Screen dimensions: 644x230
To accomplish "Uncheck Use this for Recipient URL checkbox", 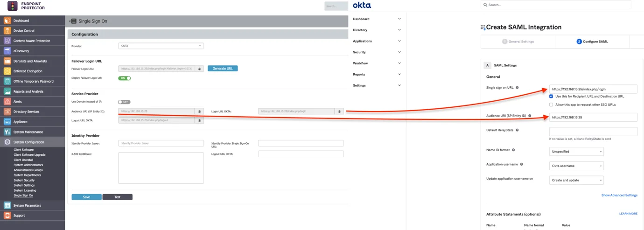I will tap(551, 97).
